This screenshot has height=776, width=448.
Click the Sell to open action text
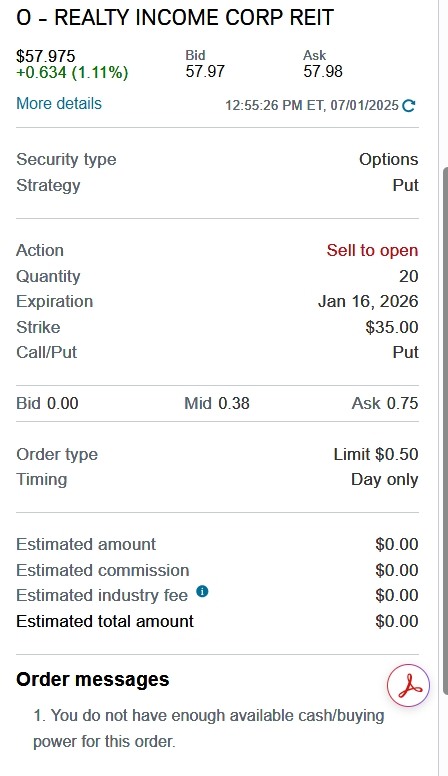372,250
